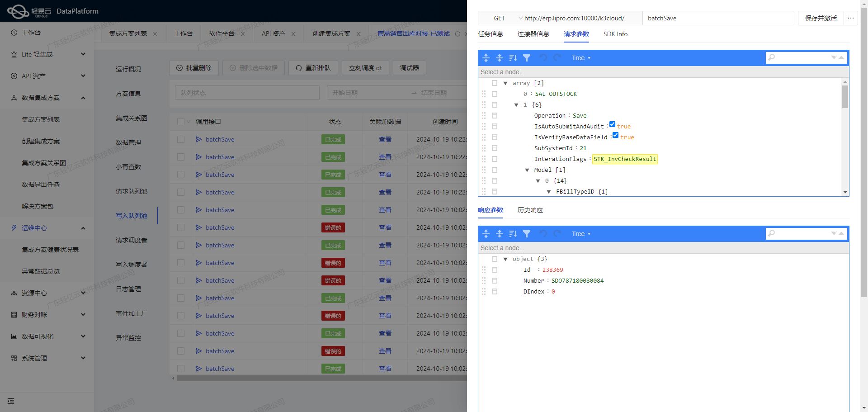Open 写入队列池 in the side menu
The height and width of the screenshot is (412, 868).
coord(132,216)
